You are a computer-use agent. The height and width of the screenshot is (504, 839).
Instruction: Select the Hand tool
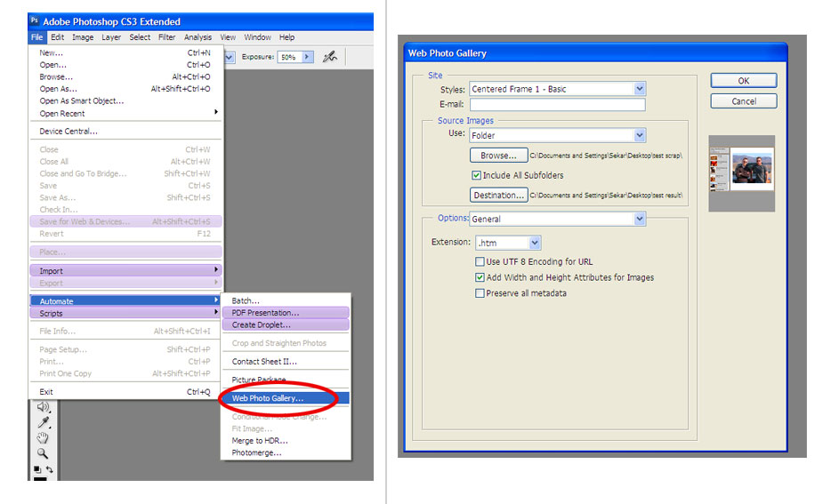pos(43,438)
